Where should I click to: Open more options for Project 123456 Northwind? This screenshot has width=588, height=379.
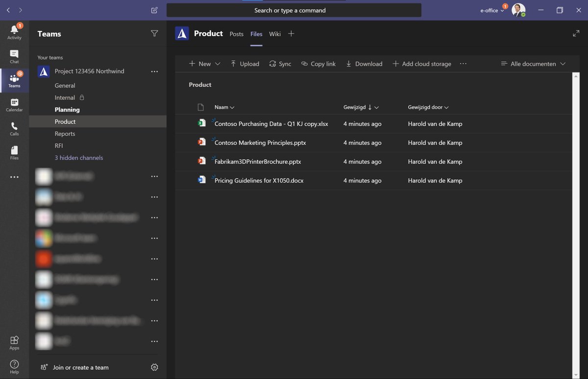coord(154,71)
